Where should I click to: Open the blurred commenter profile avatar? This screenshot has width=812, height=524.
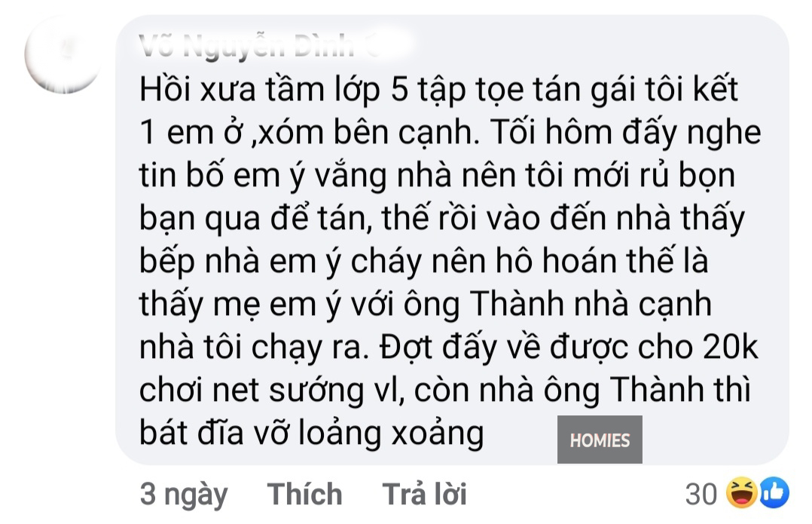coord(63,56)
